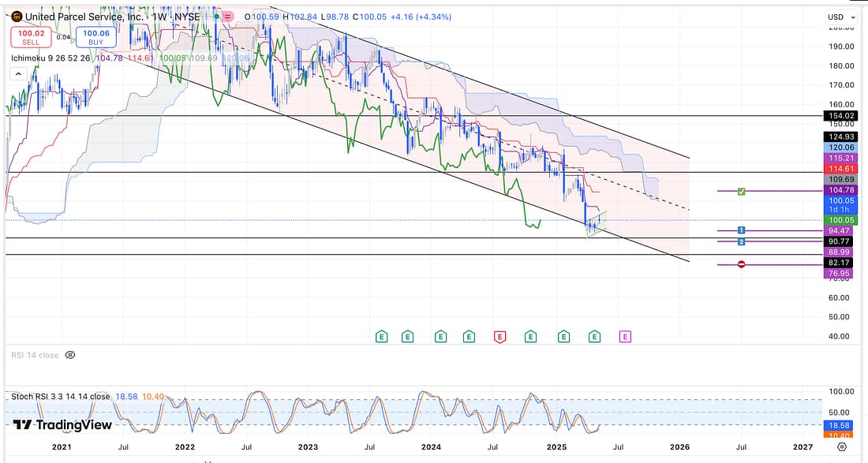This screenshot has height=463, width=868.
Task: Click the UPS logo beside the symbol name
Action: [17, 16]
